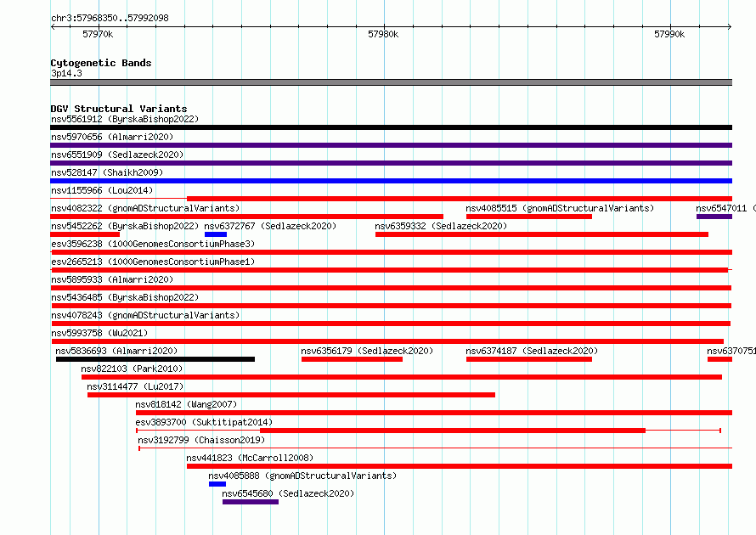Click the DGV Structural Variants track title
Image resolution: width=756 pixels, height=535 pixels.
pyautogui.click(x=119, y=109)
